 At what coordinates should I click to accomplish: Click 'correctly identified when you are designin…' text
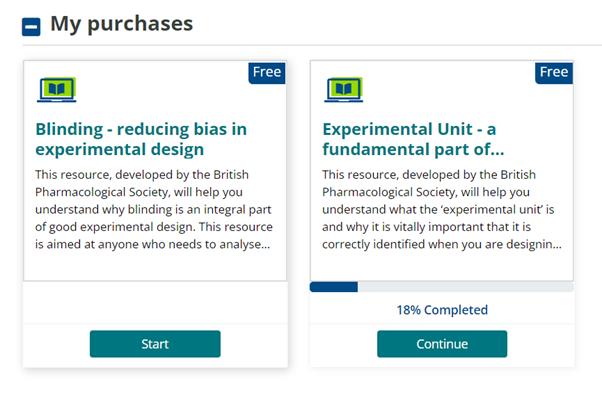442,244
